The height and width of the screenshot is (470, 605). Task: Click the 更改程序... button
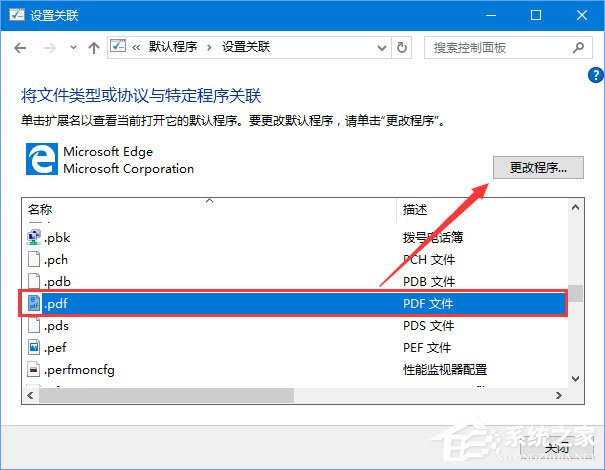coord(538,167)
